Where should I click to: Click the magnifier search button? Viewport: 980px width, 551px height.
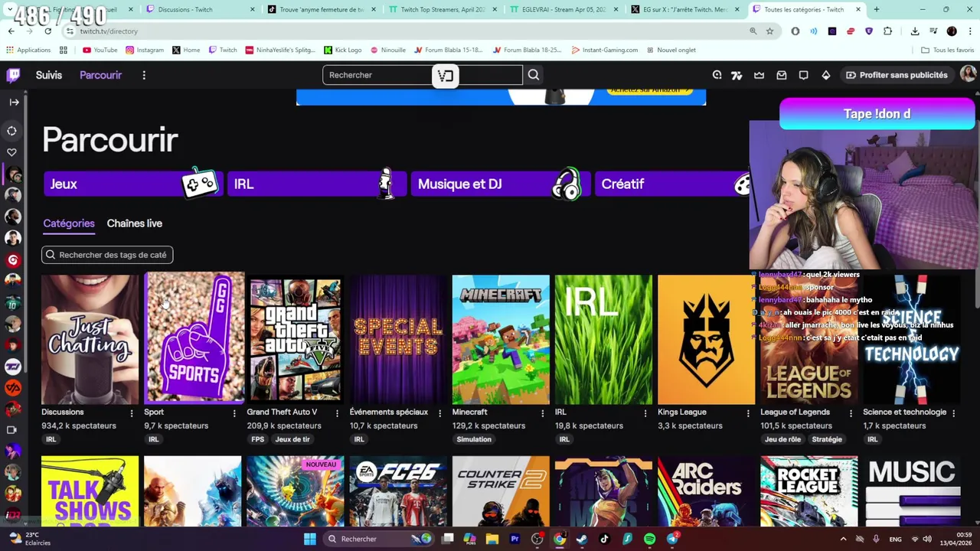coord(534,75)
